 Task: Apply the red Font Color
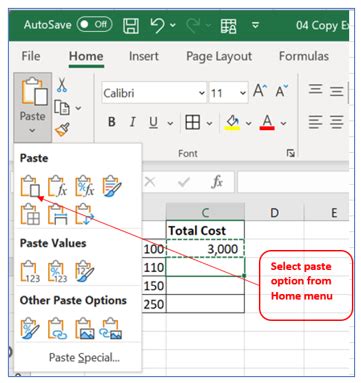[x=267, y=122]
